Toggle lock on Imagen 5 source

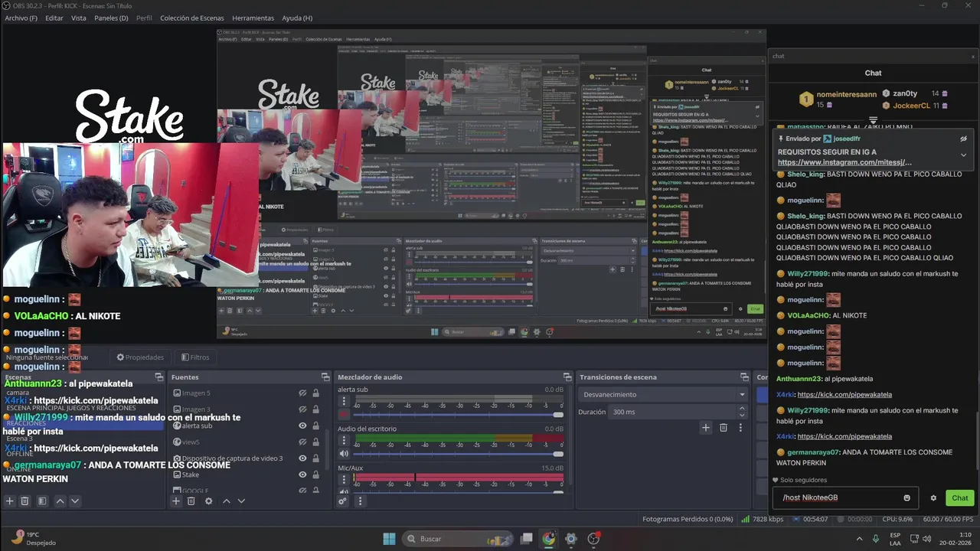pos(315,393)
